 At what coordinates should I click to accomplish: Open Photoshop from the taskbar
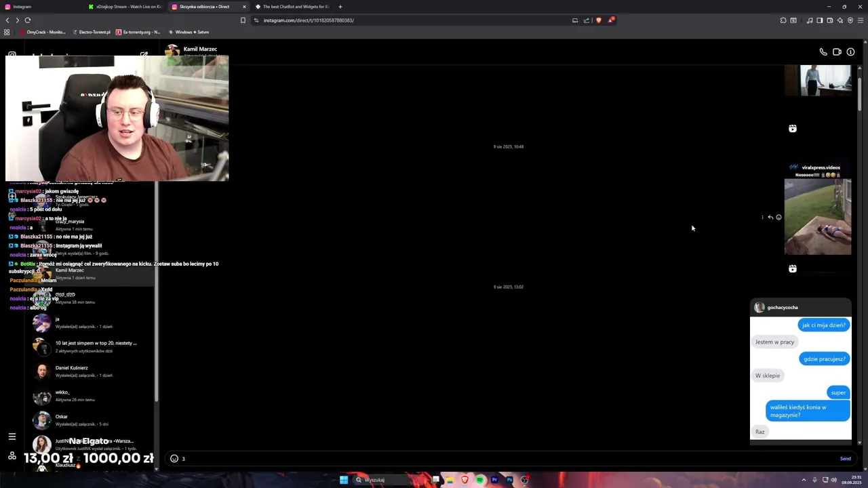[x=509, y=480]
